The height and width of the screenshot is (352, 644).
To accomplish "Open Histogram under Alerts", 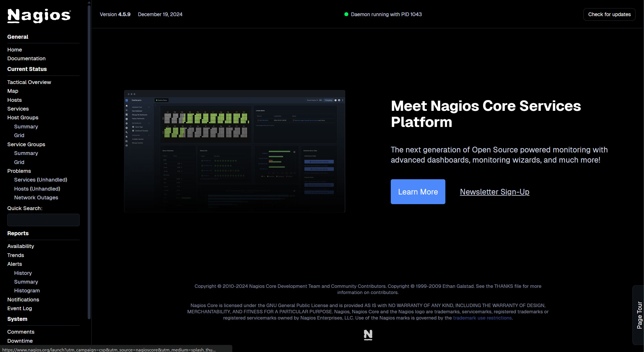I will [x=27, y=290].
